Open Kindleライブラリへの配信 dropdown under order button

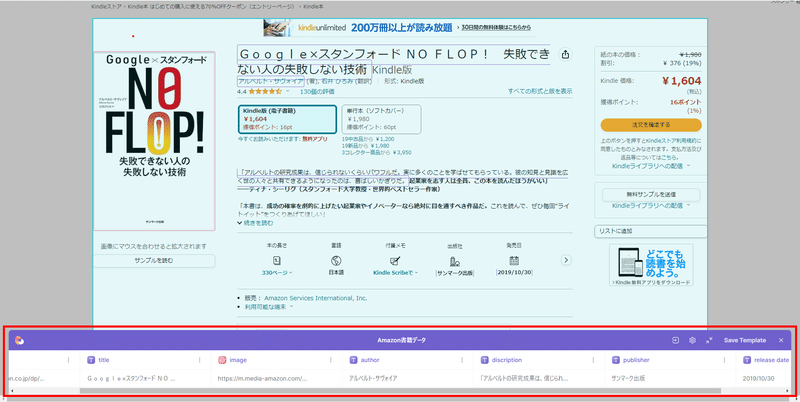coord(651,166)
